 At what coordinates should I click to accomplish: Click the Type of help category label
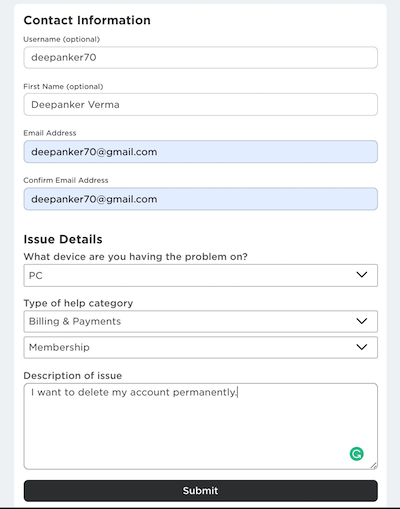(78, 303)
